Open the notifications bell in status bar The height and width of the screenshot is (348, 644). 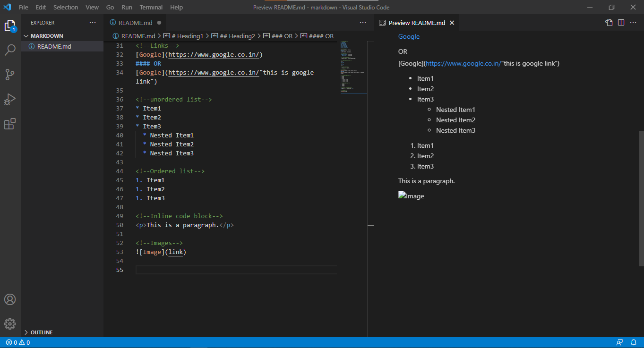[x=634, y=342]
